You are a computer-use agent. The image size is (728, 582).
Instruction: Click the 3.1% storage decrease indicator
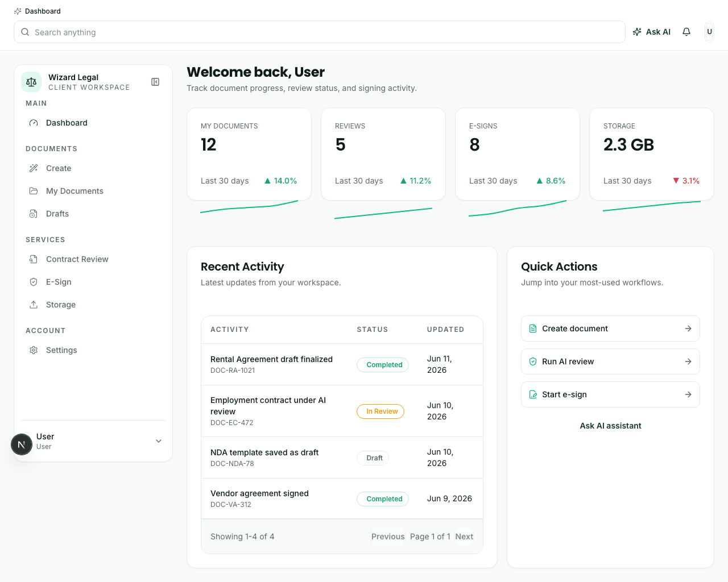686,181
